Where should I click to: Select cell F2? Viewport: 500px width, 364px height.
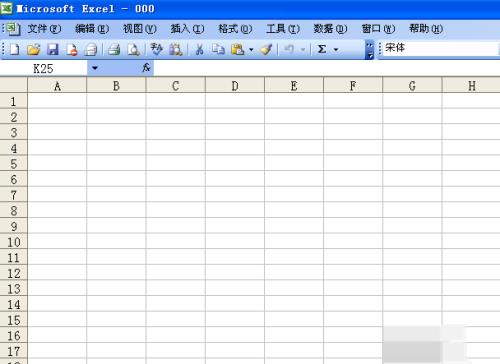click(353, 117)
